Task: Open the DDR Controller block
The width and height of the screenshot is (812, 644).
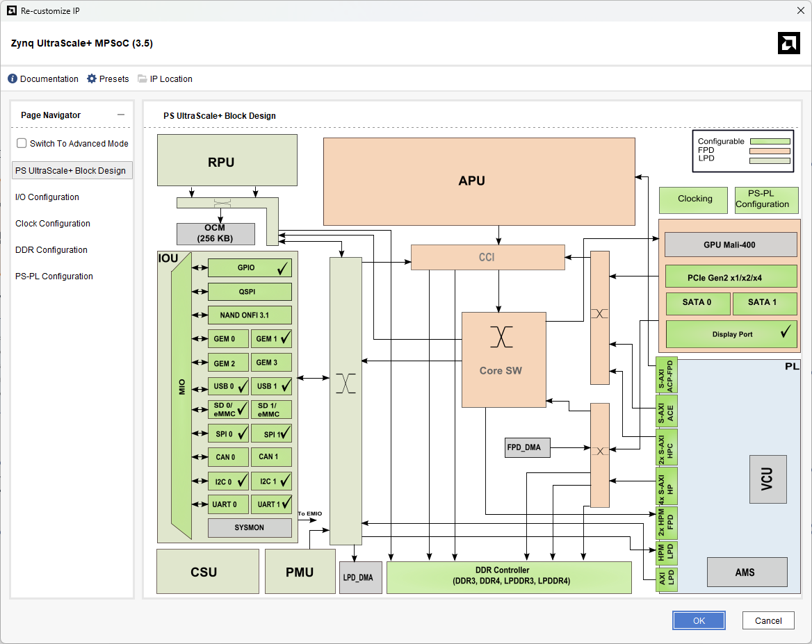Action: point(508,576)
